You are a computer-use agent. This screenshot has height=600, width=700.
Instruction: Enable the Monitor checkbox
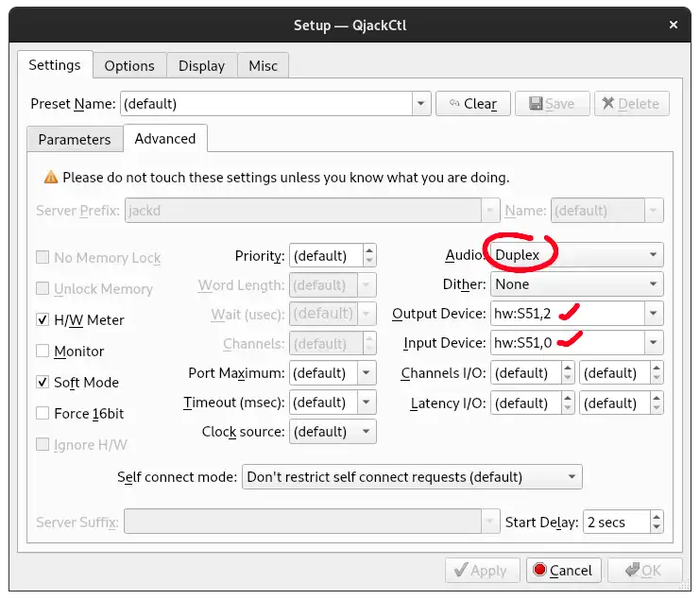43,351
